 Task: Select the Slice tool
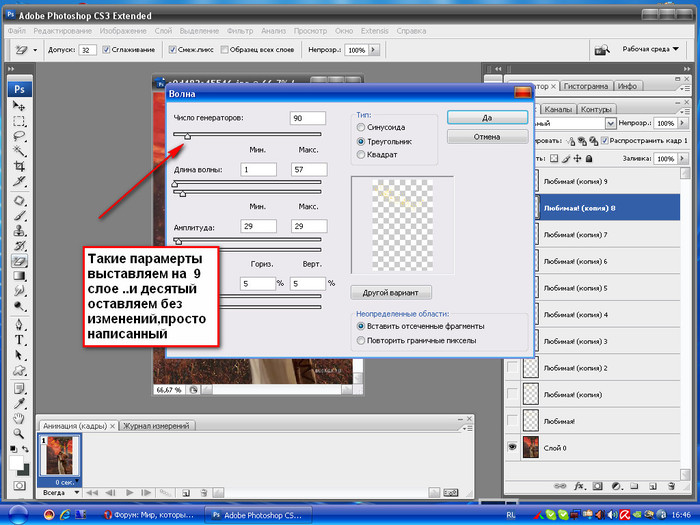pyautogui.click(x=19, y=181)
